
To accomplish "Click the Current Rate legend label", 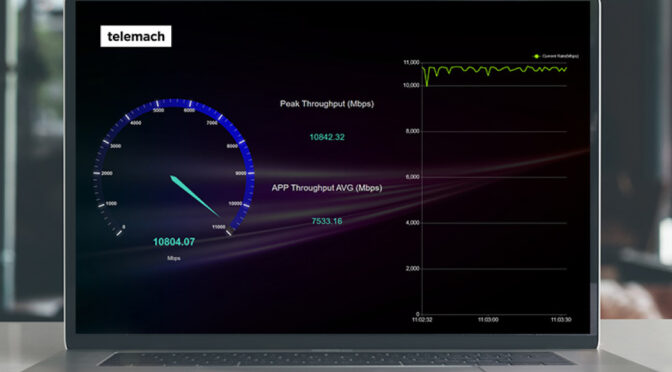I will (560, 56).
